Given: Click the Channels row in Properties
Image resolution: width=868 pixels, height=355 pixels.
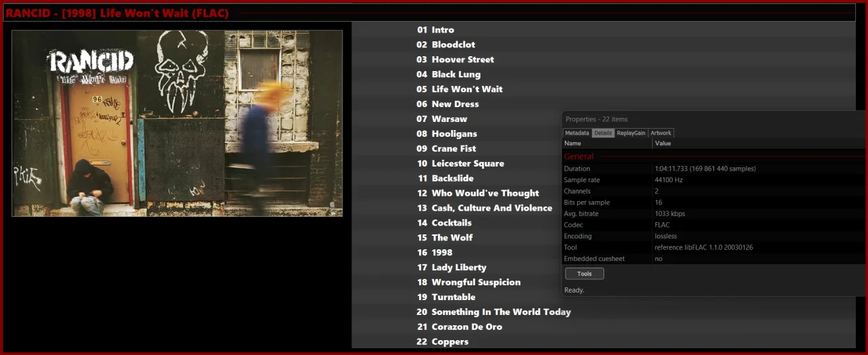Looking at the screenshot, I should pos(715,191).
